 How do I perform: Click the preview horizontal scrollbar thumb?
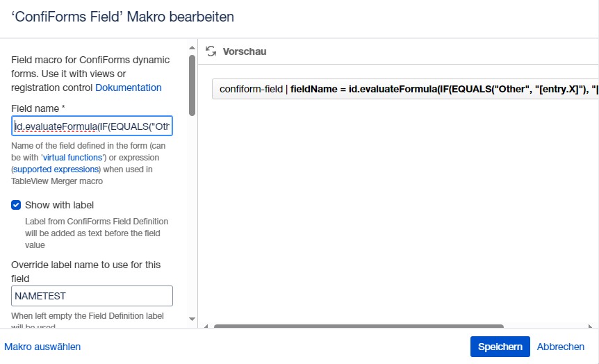359,326
